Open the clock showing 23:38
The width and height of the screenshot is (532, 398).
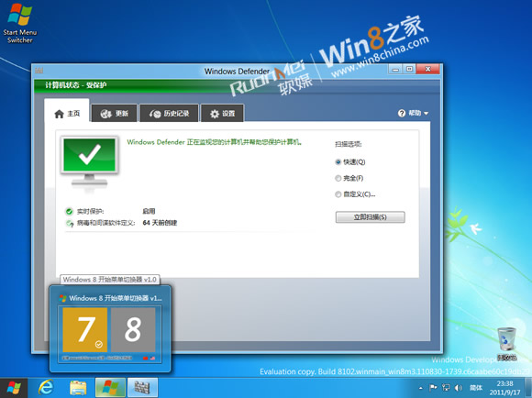(x=504, y=388)
